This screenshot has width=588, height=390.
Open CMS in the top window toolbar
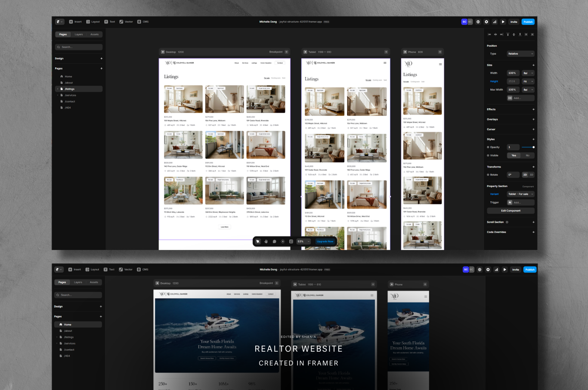(143, 22)
